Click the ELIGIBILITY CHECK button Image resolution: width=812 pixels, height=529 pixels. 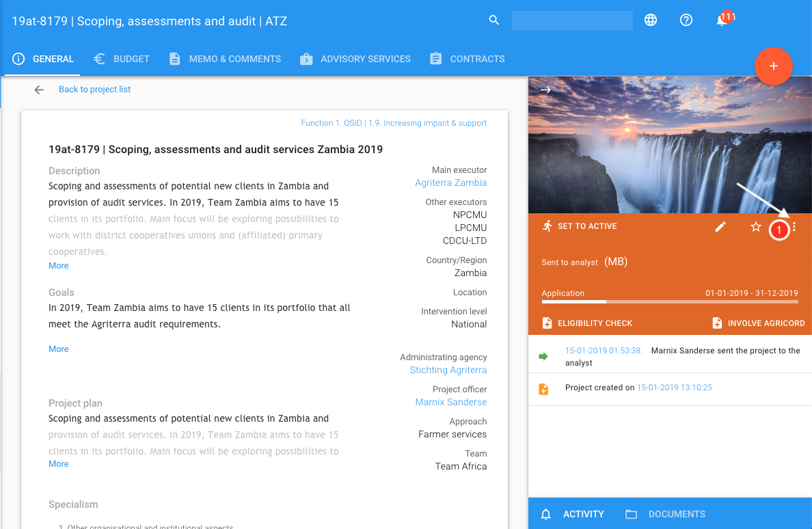pyautogui.click(x=587, y=323)
